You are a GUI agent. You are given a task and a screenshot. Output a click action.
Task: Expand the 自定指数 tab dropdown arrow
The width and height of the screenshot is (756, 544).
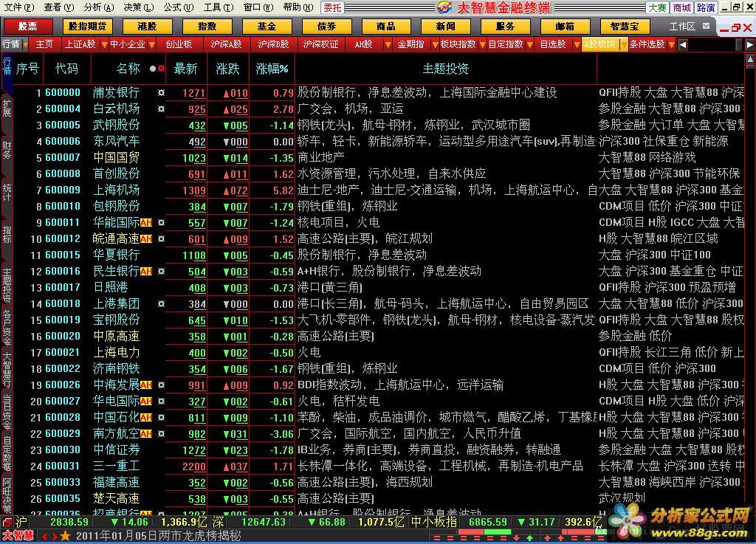(529, 44)
